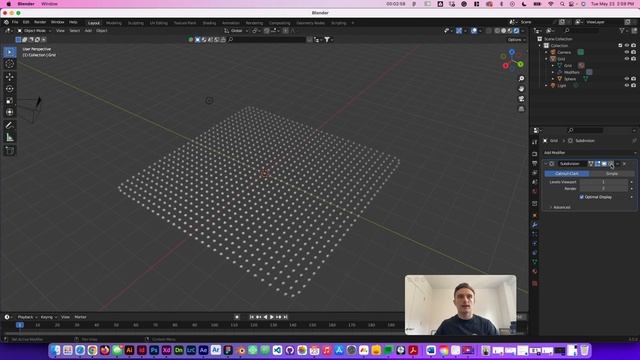Image resolution: width=640 pixels, height=360 pixels.
Task: Toggle Sphere visibility eye in outliner
Action: coord(627,79)
